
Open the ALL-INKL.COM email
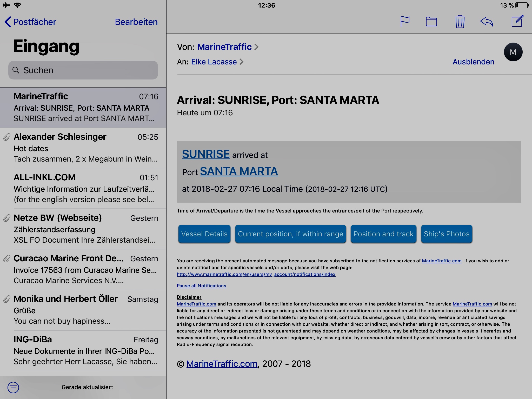coord(83,189)
